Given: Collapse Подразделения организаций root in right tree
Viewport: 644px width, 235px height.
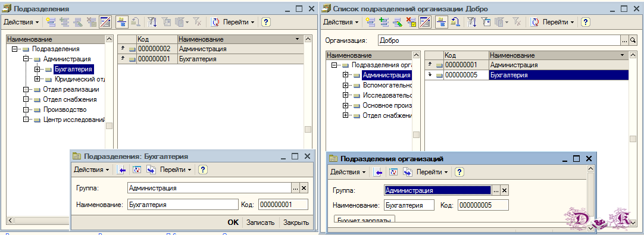Looking at the screenshot, I should pos(334,65).
